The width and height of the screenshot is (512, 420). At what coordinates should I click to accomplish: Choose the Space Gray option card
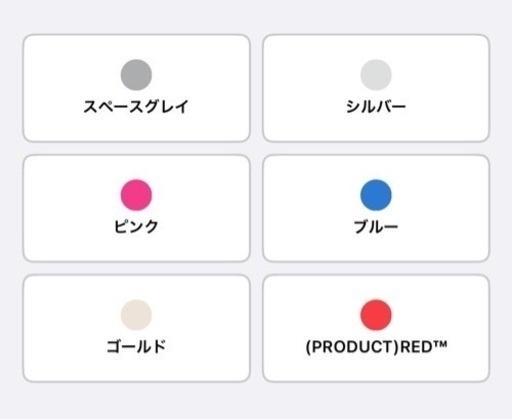(136, 88)
